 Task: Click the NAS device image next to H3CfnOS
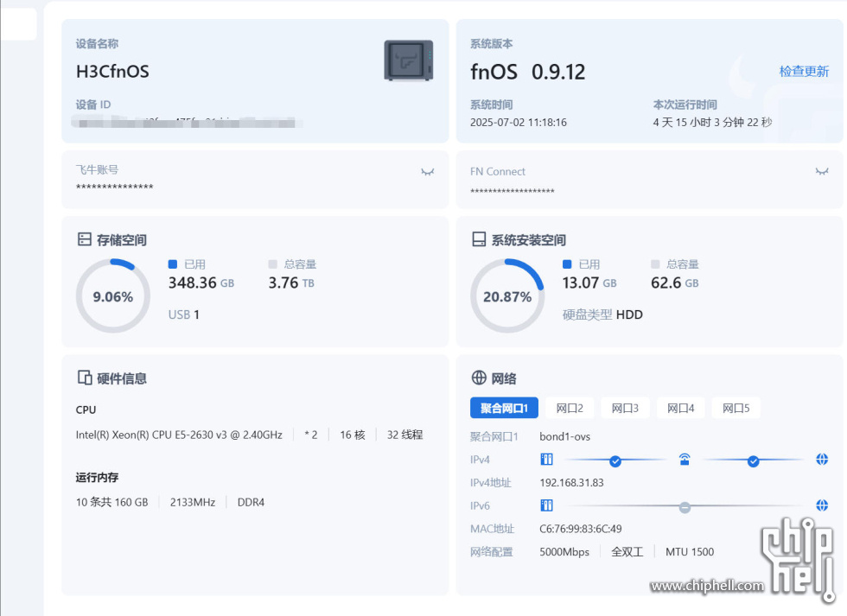408,60
